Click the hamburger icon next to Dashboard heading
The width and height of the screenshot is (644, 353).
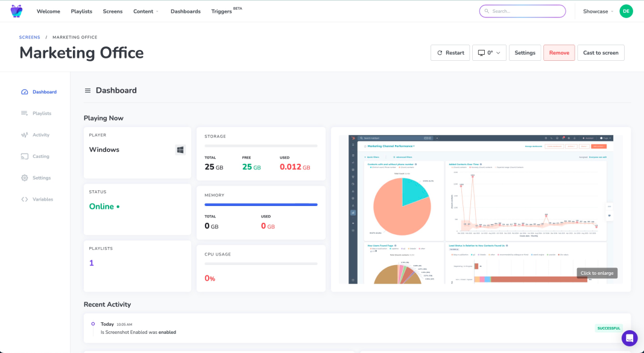tap(87, 90)
